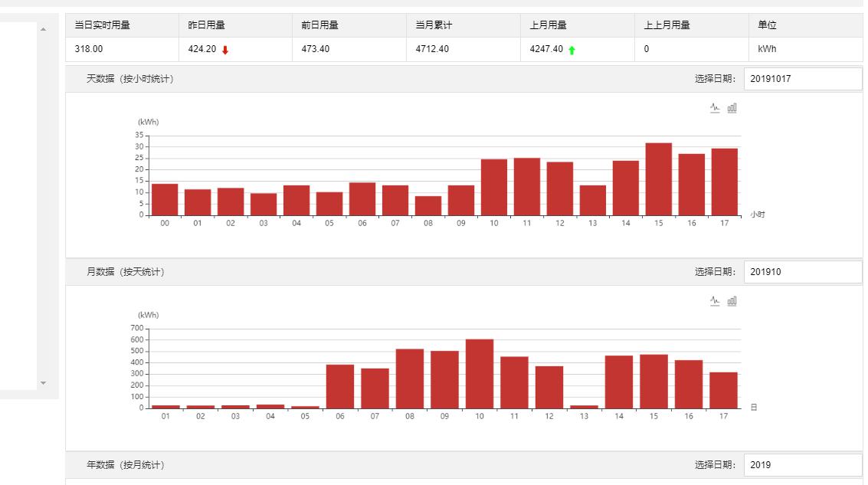The height and width of the screenshot is (485, 868).
Task: Click the 年数据（按月统计） section title
Action: 125,465
